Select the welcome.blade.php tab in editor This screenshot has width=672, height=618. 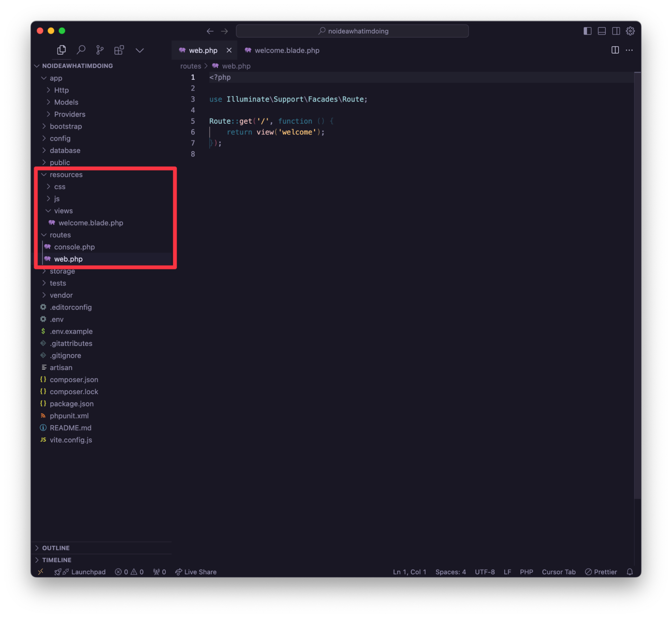click(286, 50)
